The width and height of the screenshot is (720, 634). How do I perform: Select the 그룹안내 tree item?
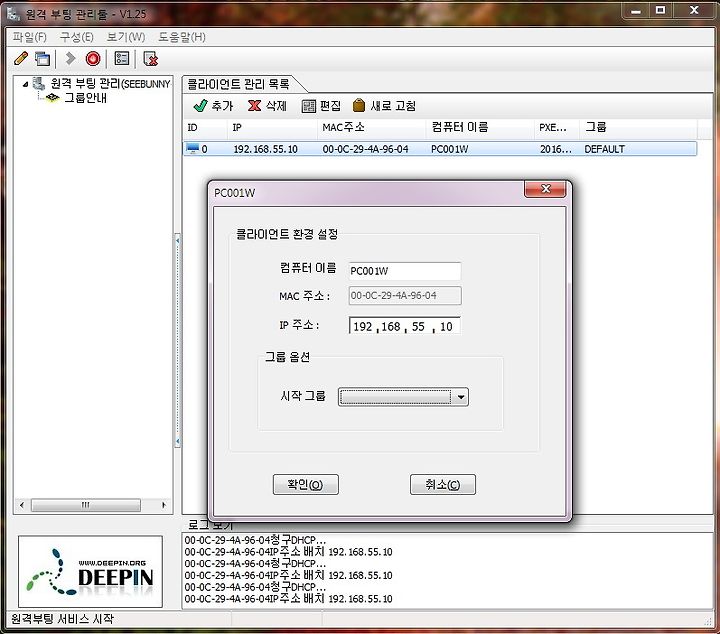pyautogui.click(x=85, y=98)
